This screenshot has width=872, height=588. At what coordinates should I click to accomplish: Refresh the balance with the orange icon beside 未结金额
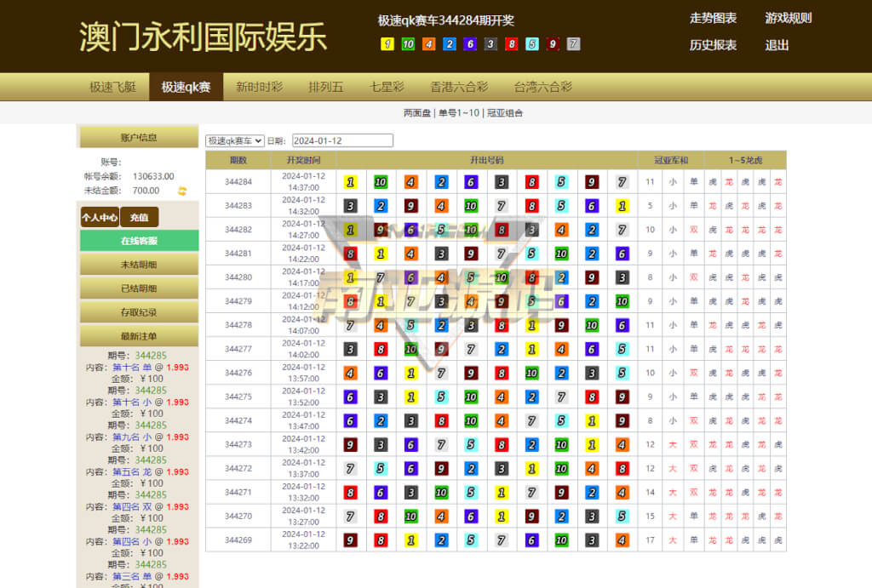tap(182, 191)
